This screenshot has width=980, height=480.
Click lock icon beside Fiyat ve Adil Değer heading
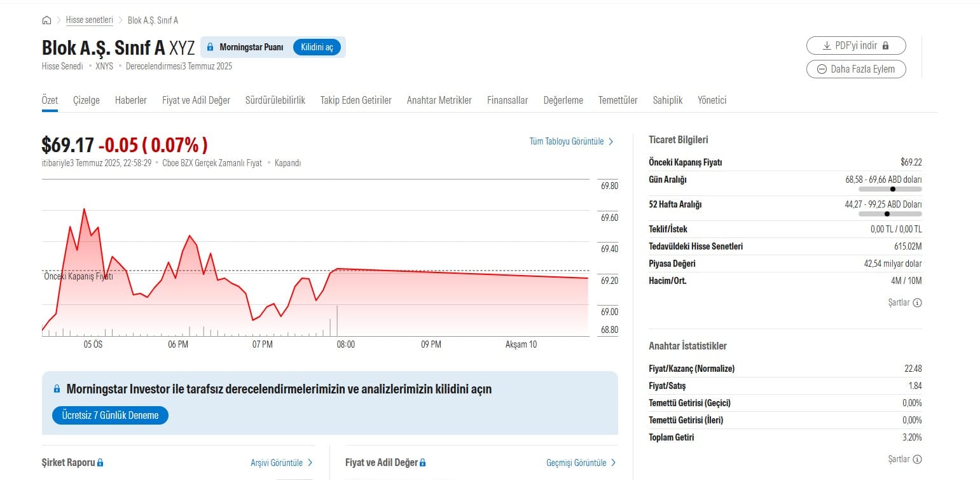point(422,463)
